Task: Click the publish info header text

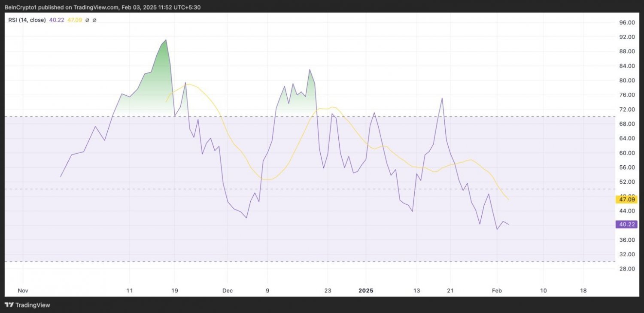Action: [x=102, y=7]
